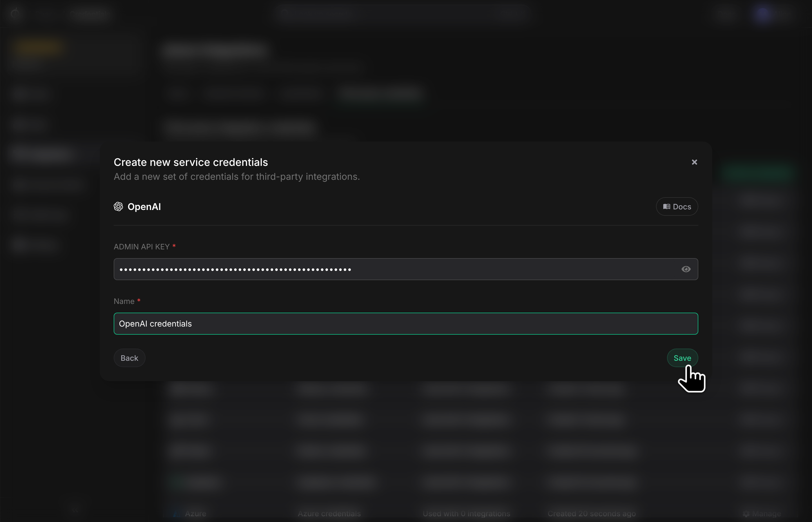
Task: Click the Manage gear icon on Azure row
Action: [746, 514]
